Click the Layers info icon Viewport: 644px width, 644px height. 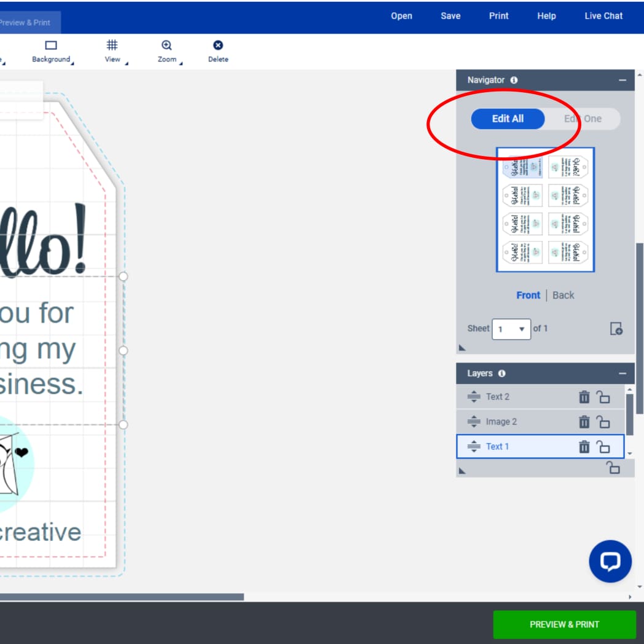[x=502, y=374]
